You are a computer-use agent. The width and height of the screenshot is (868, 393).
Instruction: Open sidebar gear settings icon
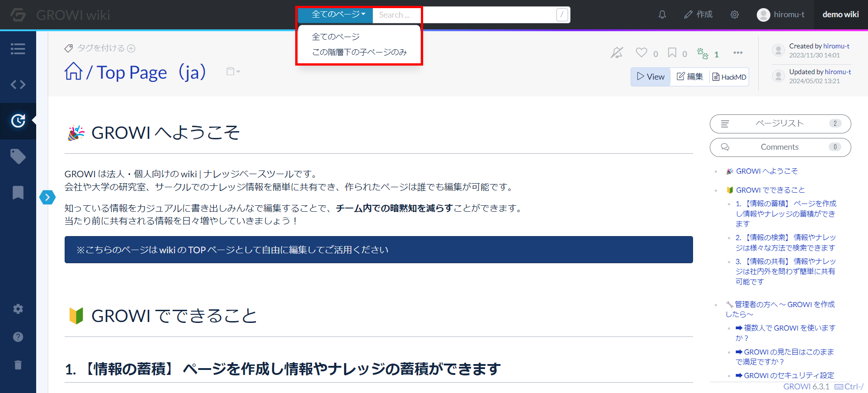click(18, 309)
